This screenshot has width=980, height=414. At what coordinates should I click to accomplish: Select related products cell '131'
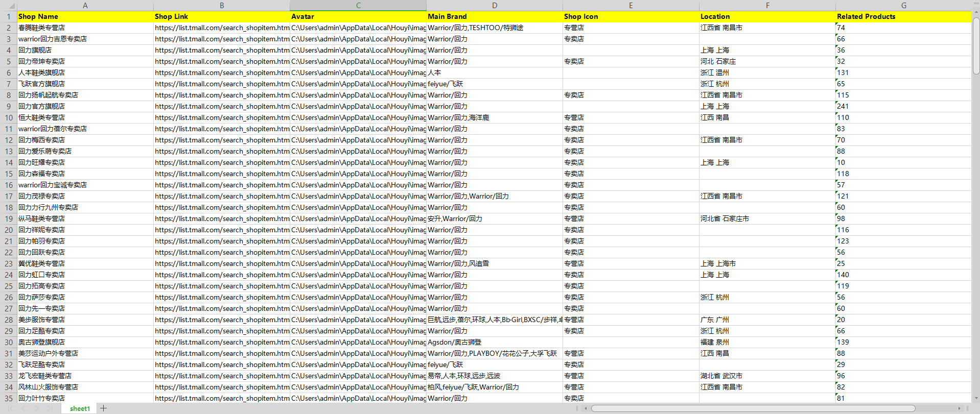(904, 72)
